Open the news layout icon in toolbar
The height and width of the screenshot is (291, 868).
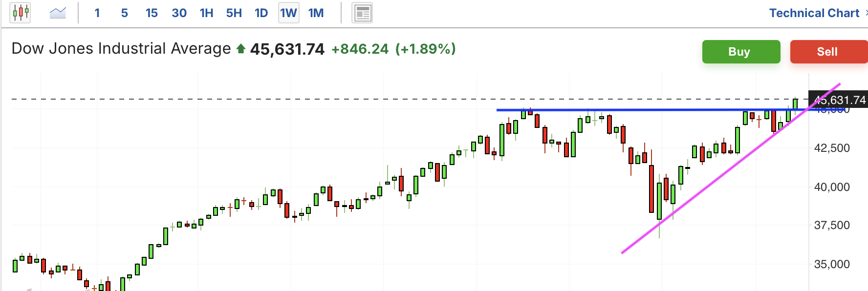[x=362, y=13]
